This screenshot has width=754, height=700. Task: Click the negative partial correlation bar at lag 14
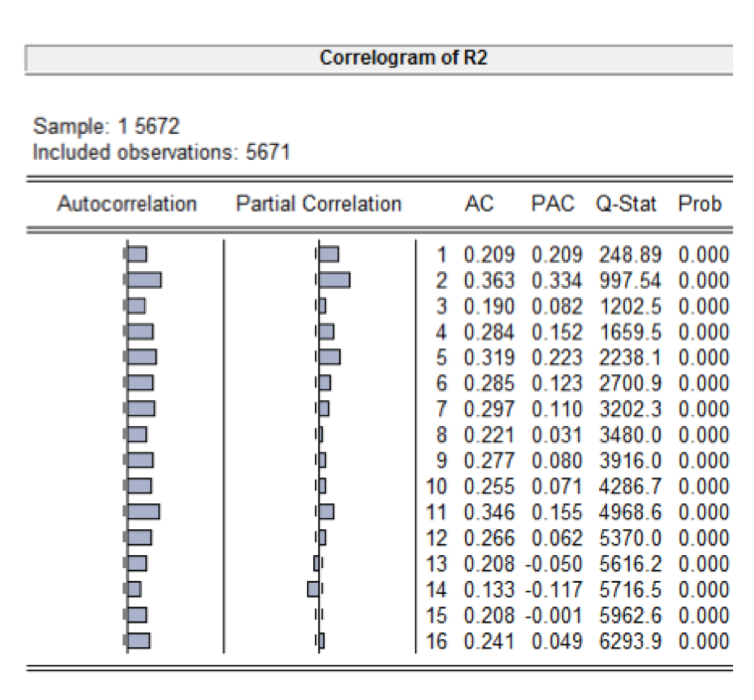313,590
